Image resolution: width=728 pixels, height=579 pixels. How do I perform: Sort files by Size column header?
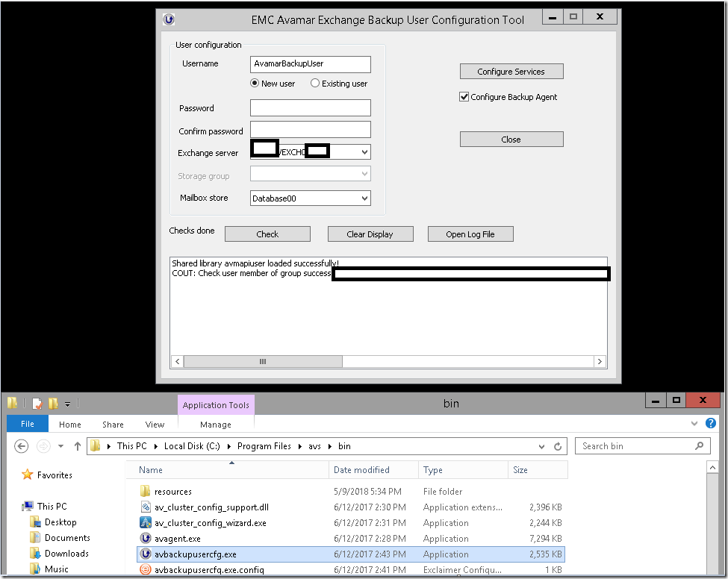538,470
